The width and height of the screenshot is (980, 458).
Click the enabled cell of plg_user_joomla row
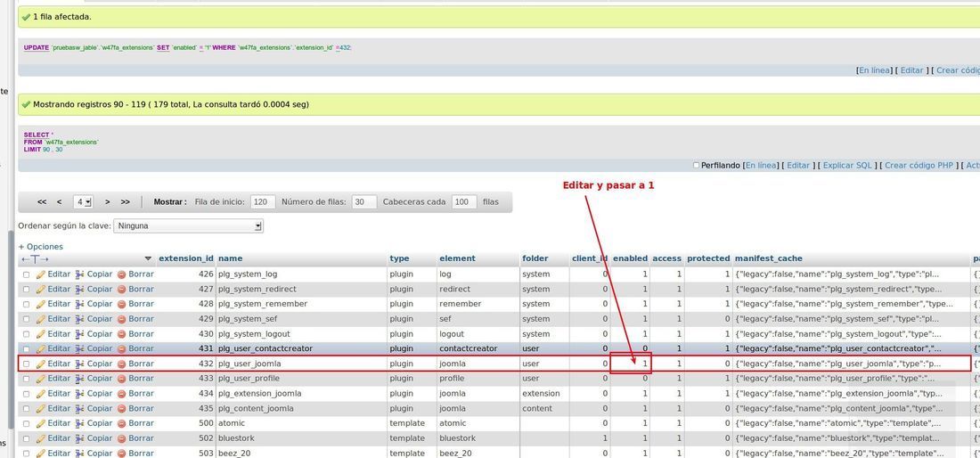[631, 364]
